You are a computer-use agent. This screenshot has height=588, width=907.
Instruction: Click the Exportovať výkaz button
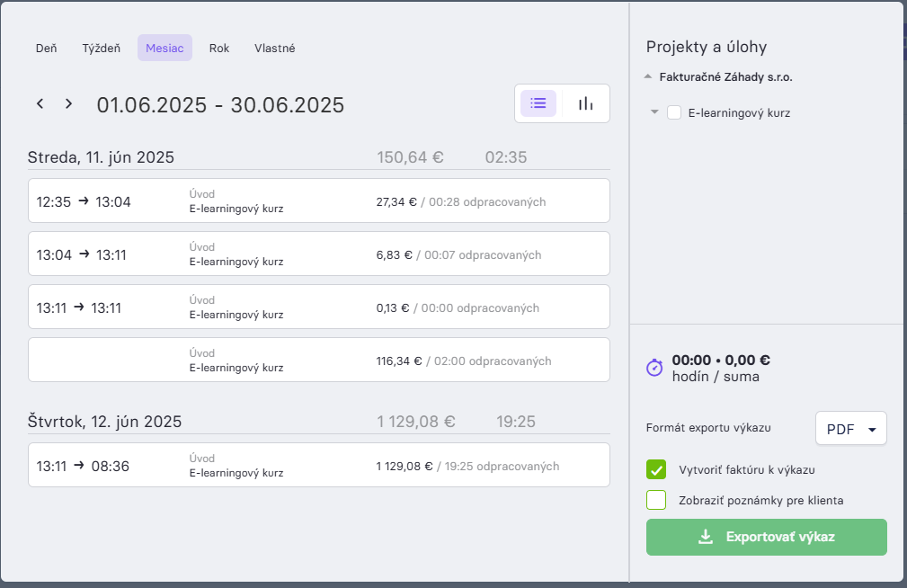point(767,537)
